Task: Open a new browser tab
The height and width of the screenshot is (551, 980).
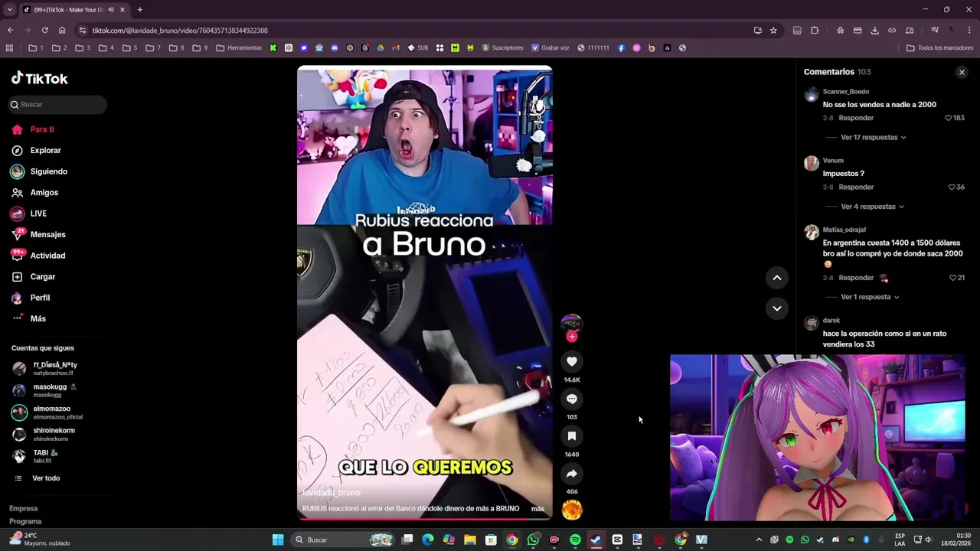Action: tap(139, 10)
